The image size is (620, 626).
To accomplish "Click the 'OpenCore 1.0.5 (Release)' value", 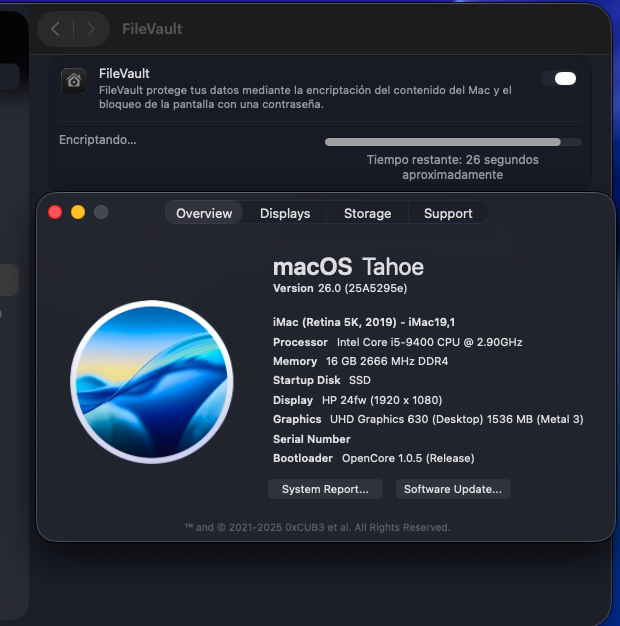I will [408, 458].
